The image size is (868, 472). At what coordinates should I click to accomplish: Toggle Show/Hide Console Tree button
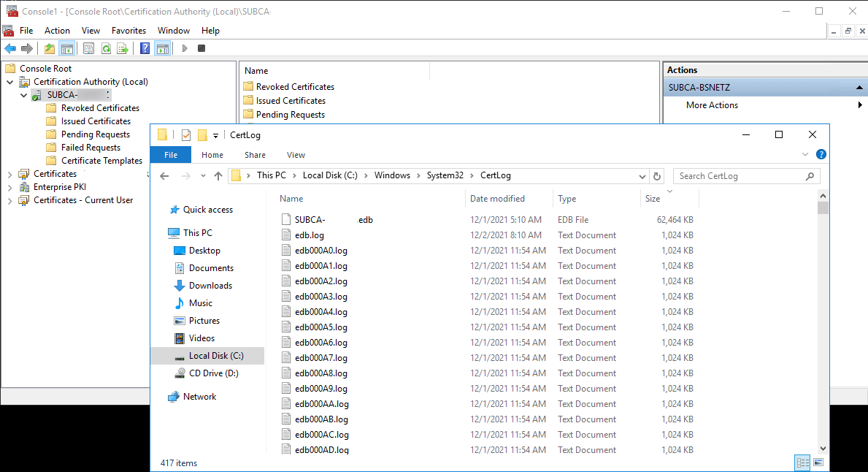coord(66,49)
